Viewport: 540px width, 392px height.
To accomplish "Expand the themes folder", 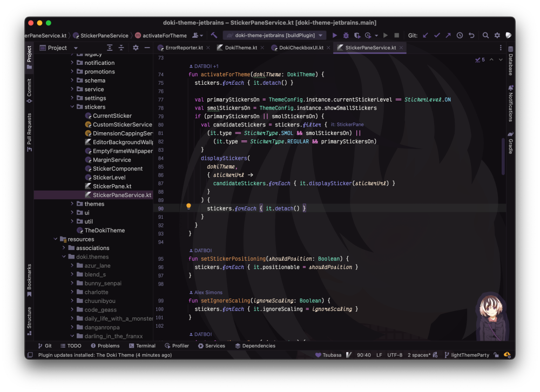I will (x=72, y=204).
